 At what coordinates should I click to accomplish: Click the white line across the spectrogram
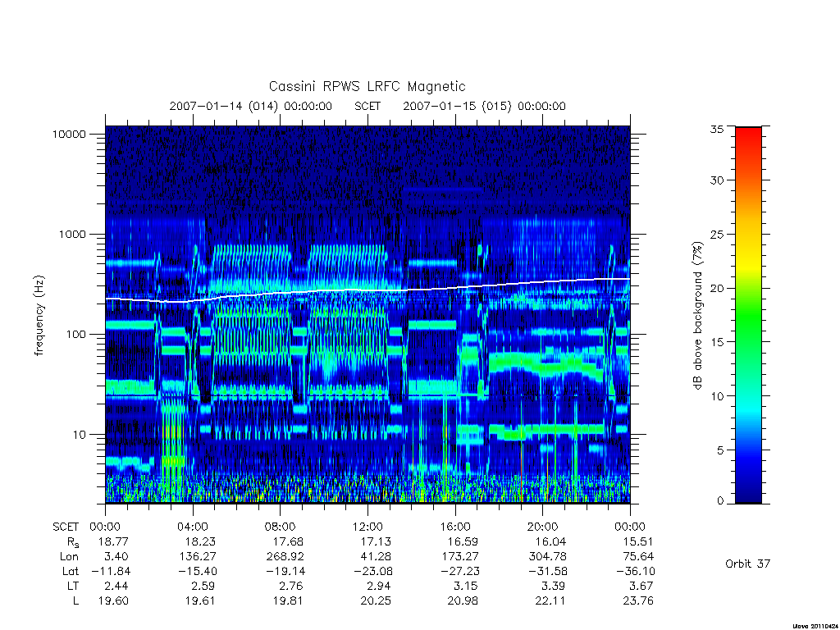367,290
